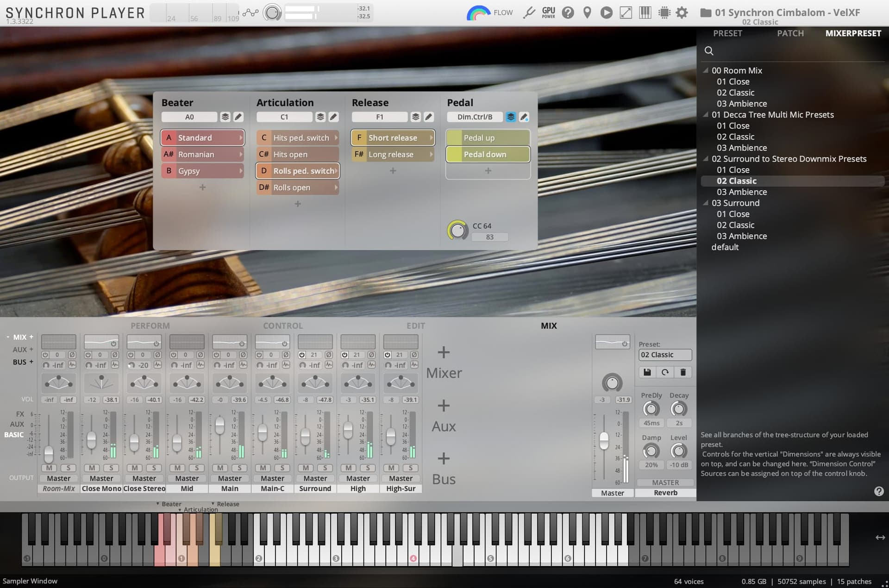The image size is (889, 588).
Task: Collapse the 00 Room Mix tree branch
Action: tap(706, 70)
